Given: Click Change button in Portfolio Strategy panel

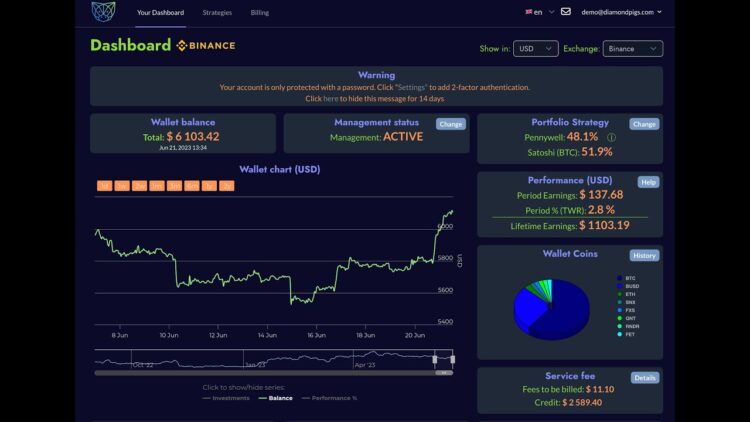Looking at the screenshot, I should 644,124.
